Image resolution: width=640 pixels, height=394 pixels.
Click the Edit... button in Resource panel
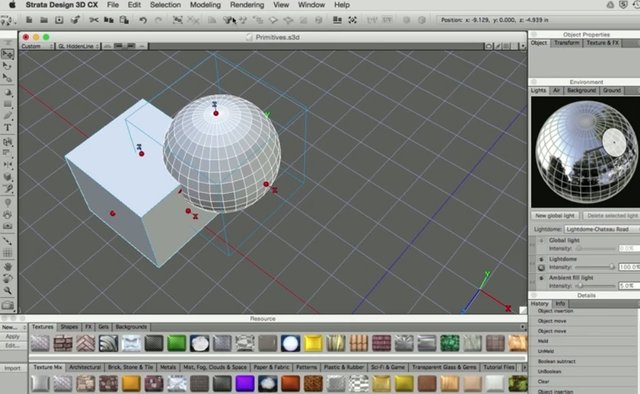tap(13, 345)
